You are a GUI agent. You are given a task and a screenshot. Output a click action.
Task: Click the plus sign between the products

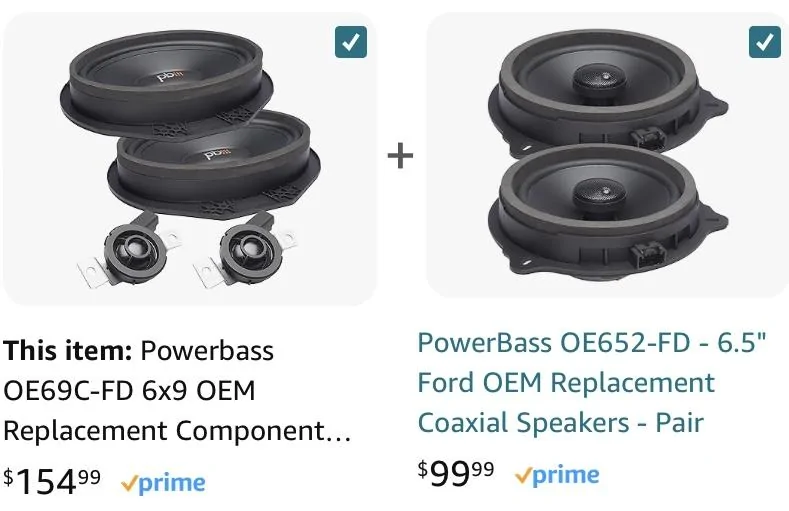click(400, 157)
